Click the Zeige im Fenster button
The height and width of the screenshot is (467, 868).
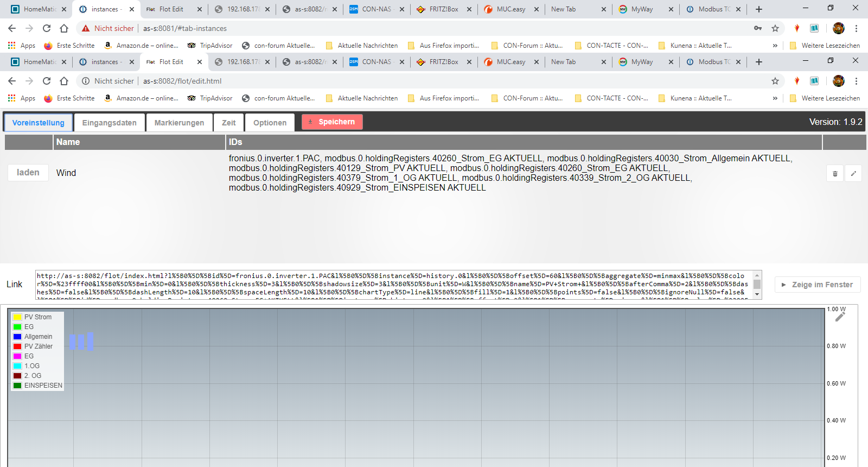click(818, 285)
